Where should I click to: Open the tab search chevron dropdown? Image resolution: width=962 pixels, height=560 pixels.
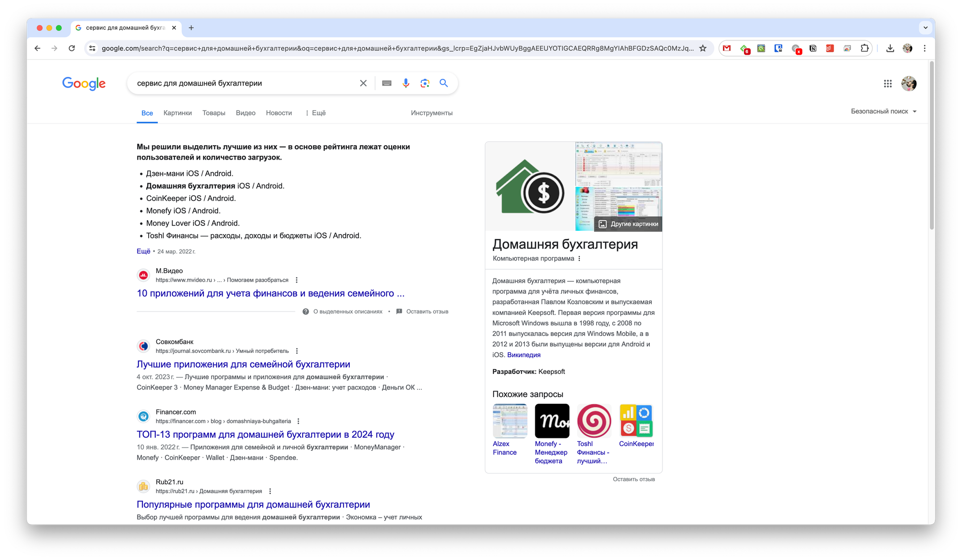click(x=925, y=28)
